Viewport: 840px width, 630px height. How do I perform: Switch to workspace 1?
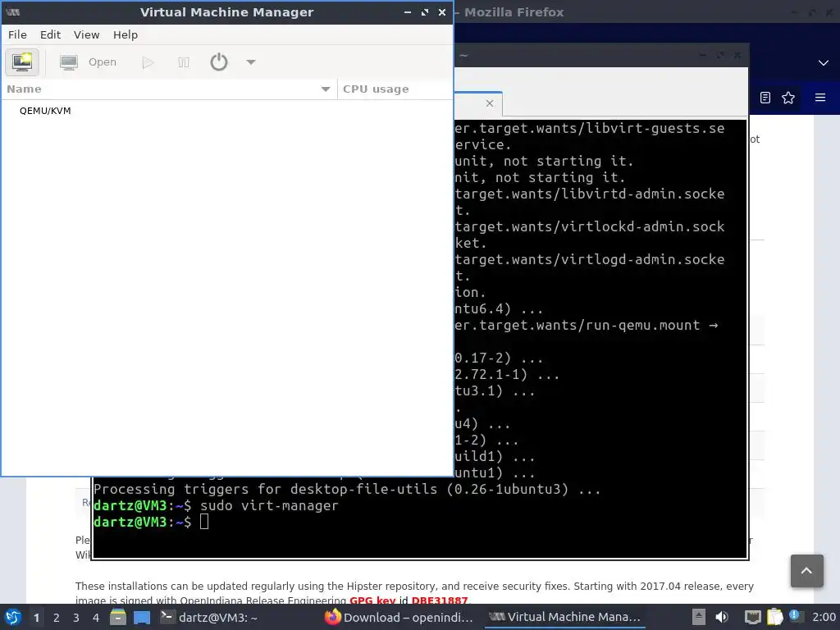click(36, 618)
